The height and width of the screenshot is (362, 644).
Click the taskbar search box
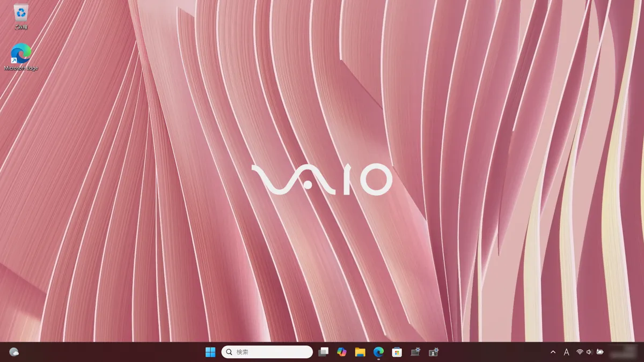click(267, 352)
